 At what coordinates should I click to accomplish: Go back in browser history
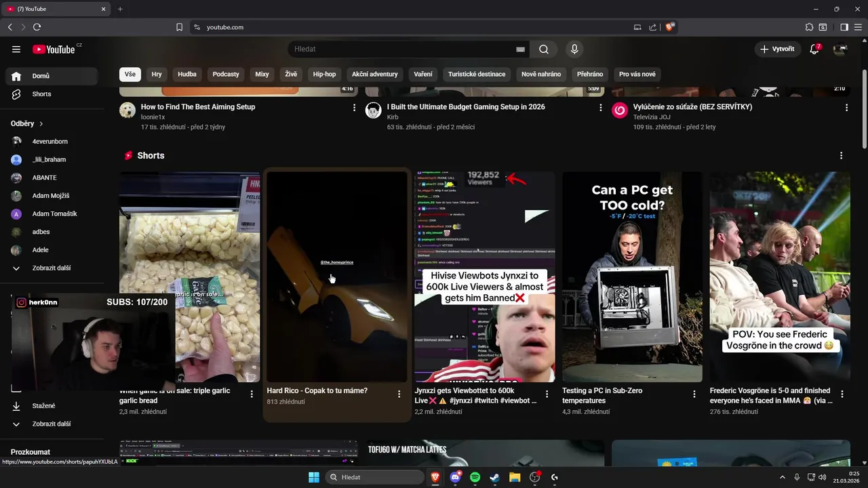click(9, 27)
